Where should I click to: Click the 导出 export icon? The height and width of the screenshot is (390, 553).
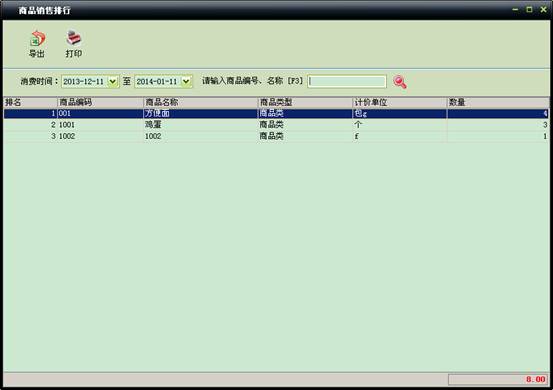37,39
